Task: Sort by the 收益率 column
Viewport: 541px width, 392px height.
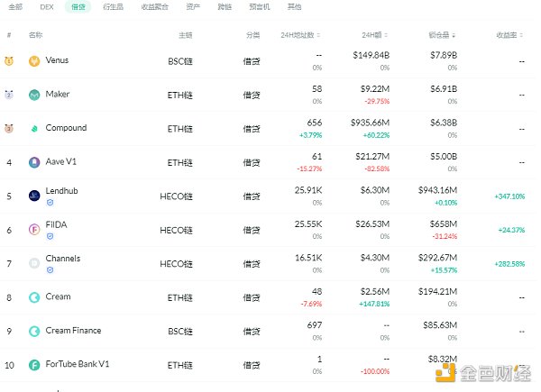Action: coord(509,35)
